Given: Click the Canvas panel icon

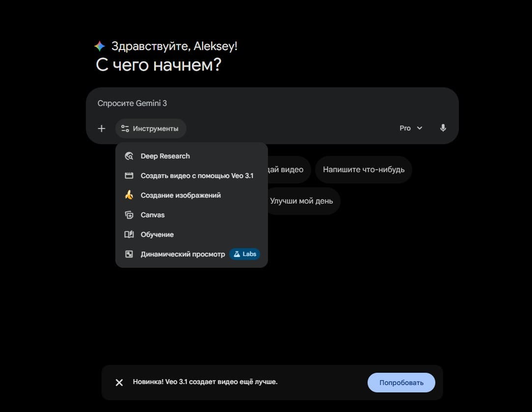Looking at the screenshot, I should tap(129, 214).
